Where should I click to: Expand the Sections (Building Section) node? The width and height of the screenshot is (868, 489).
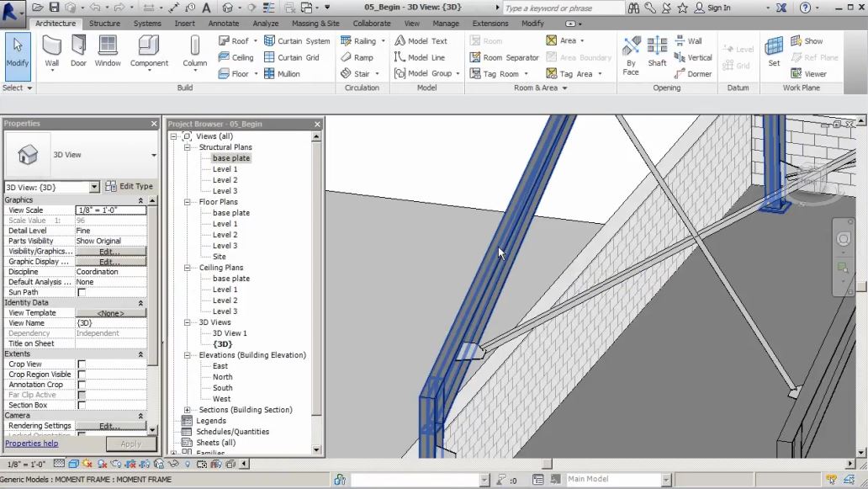click(187, 410)
